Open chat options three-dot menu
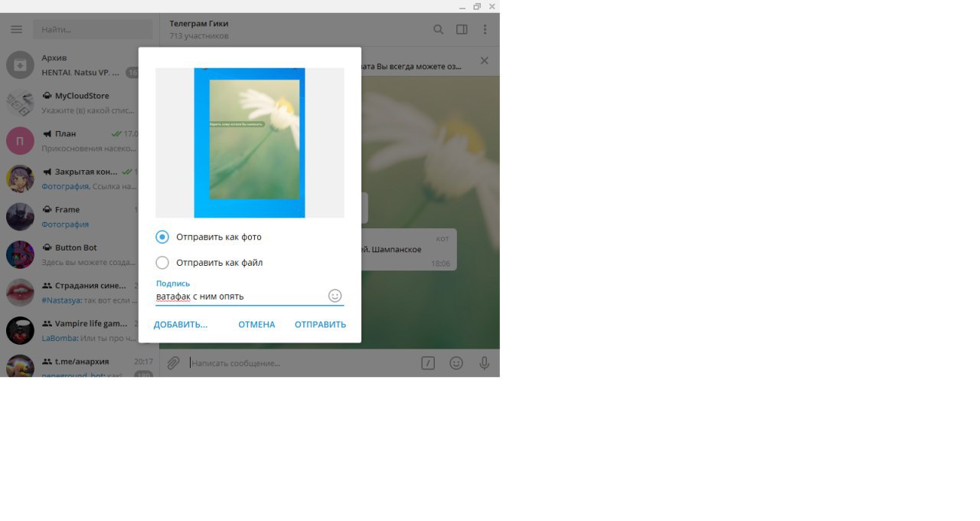 pos(485,30)
